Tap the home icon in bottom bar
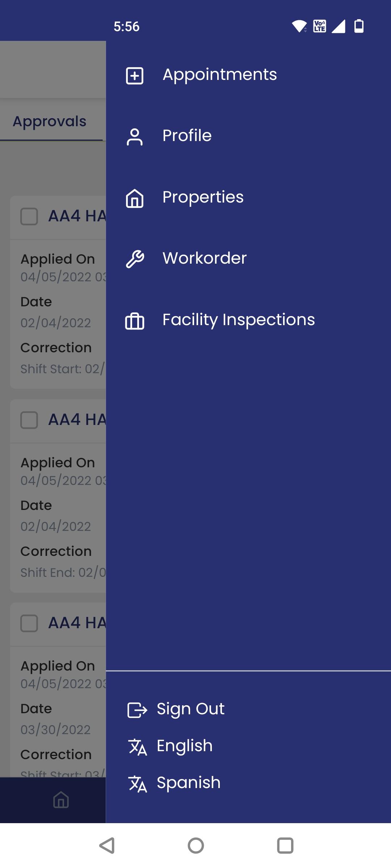Screen dimensions: 391x868 click(61, 800)
